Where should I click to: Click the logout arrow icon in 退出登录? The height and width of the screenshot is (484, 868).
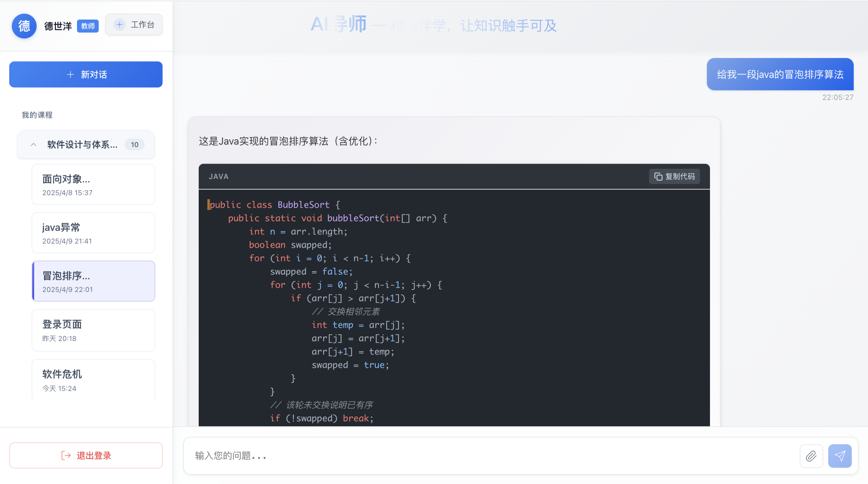[65, 456]
